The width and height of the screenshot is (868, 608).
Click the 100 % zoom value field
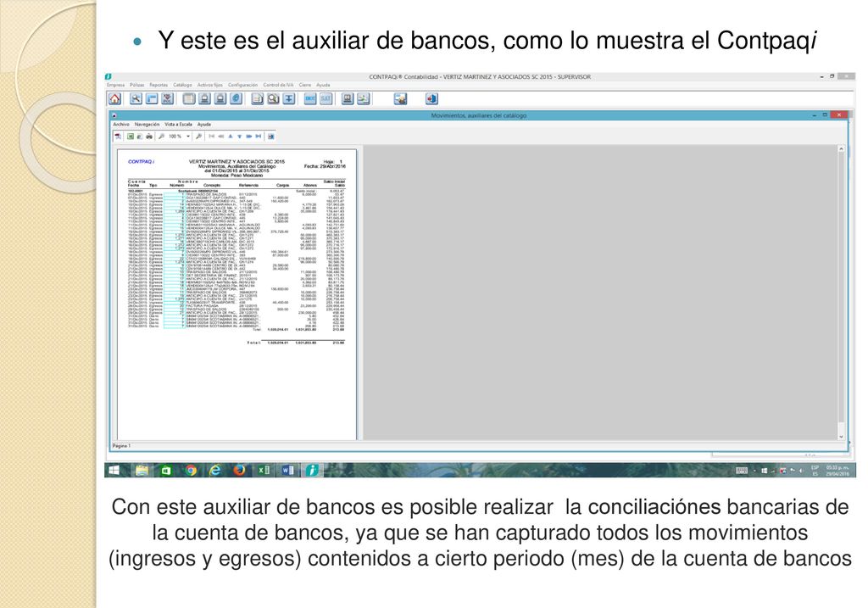click(175, 137)
